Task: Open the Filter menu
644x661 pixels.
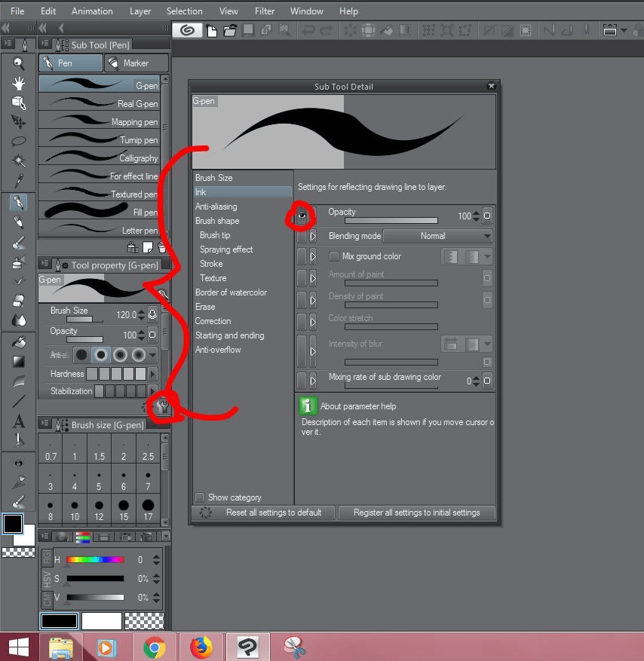Action: pos(265,11)
